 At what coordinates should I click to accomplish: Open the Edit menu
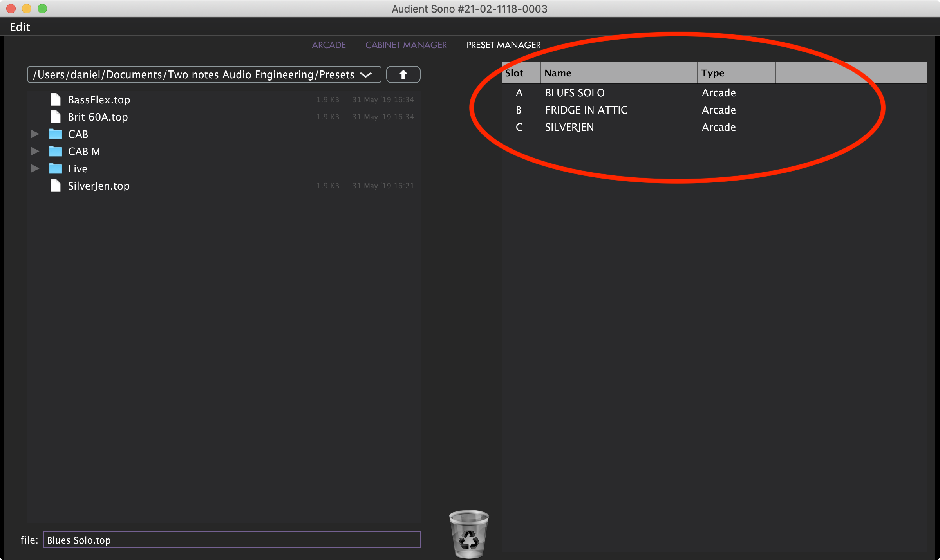click(20, 27)
